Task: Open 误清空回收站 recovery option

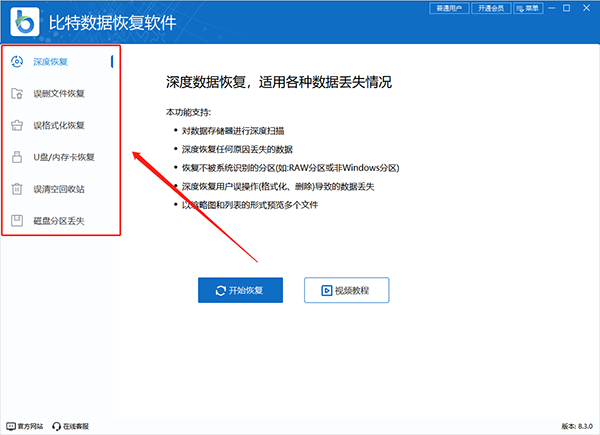Action: pyautogui.click(x=61, y=189)
